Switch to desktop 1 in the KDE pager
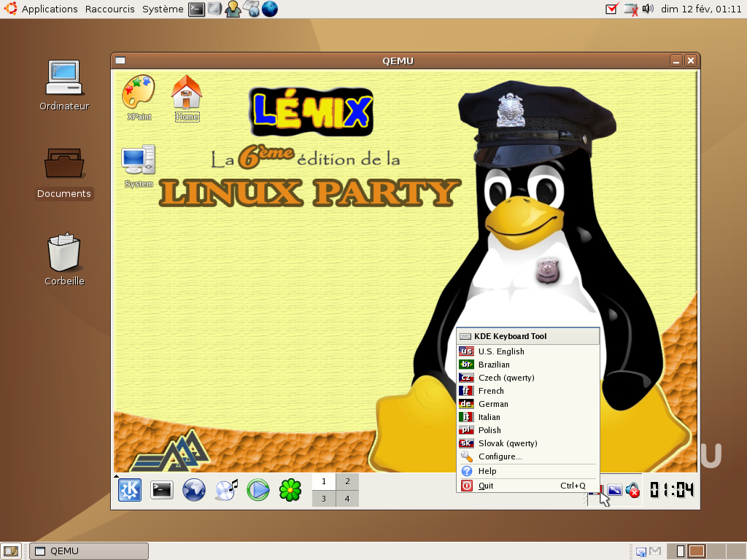This screenshot has width=747, height=560. [324, 481]
